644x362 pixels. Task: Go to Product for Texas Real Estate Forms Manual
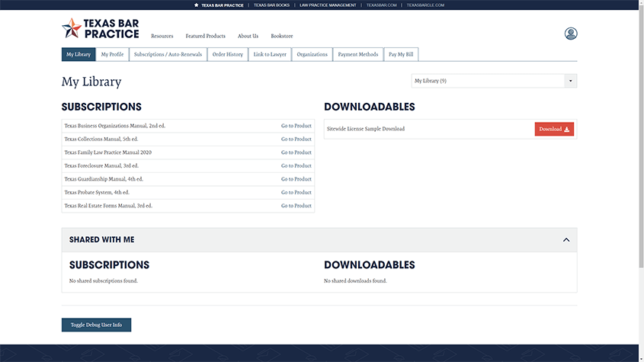point(296,206)
